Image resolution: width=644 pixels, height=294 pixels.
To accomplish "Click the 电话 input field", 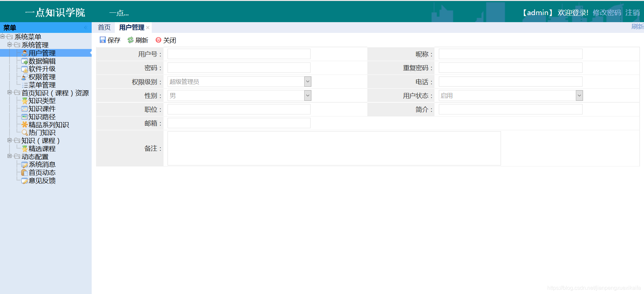I will point(510,82).
